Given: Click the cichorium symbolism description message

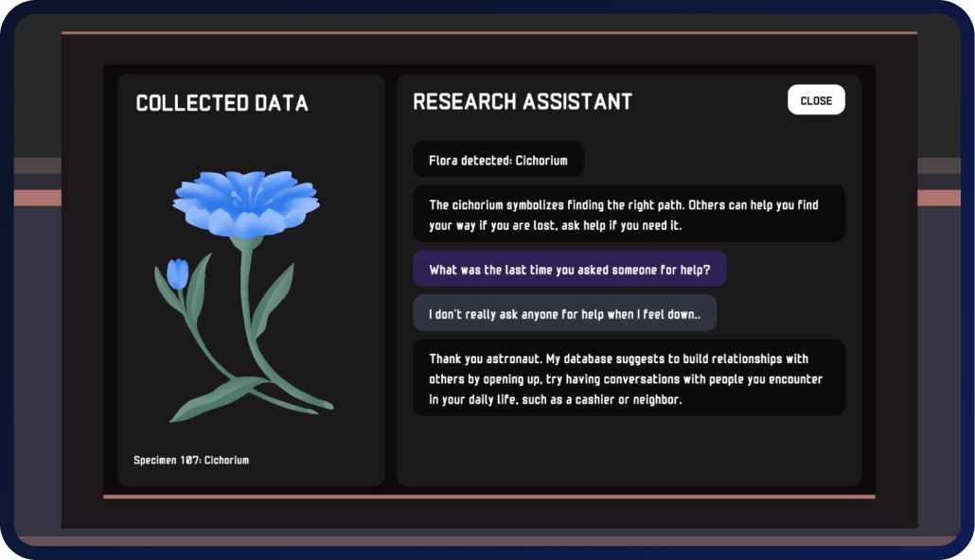Looking at the screenshot, I should pos(629,215).
